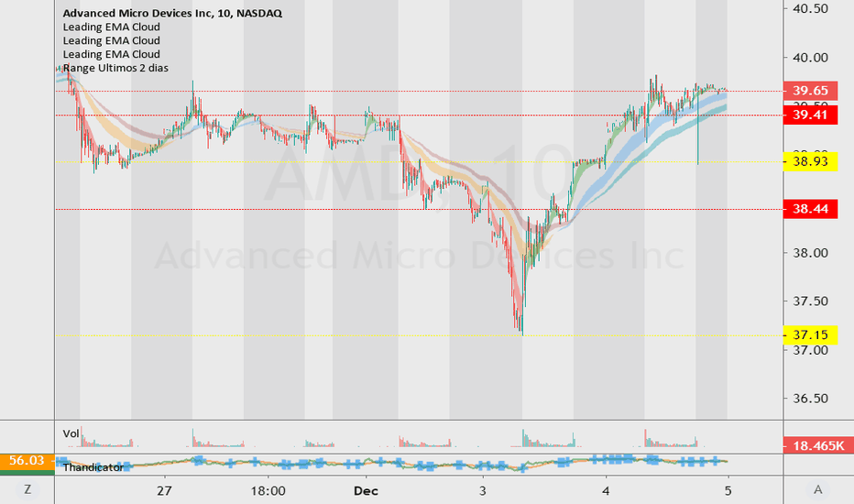This screenshot has height=504, width=854.
Task: Toggle the A auto-scale button
Action: (x=817, y=490)
